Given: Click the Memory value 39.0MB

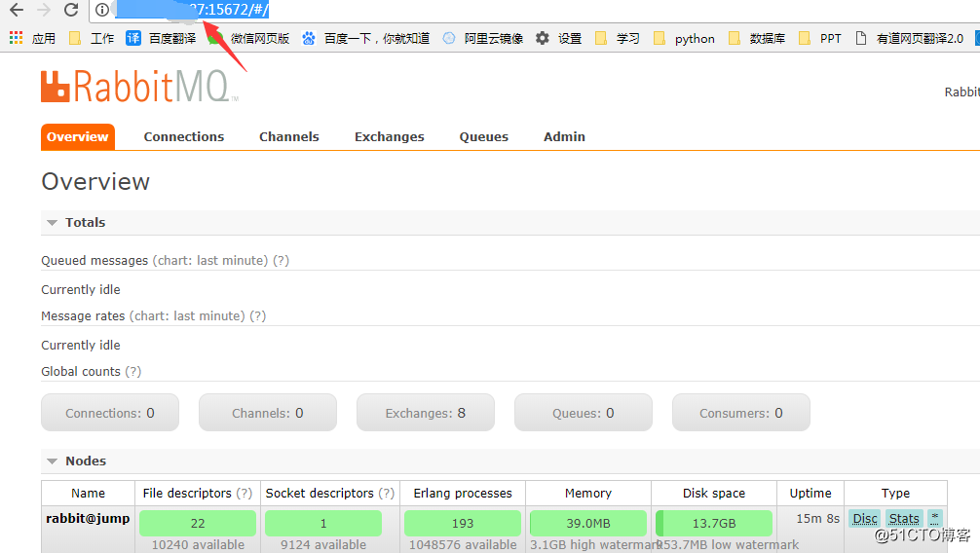Looking at the screenshot, I should pyautogui.click(x=588, y=523).
